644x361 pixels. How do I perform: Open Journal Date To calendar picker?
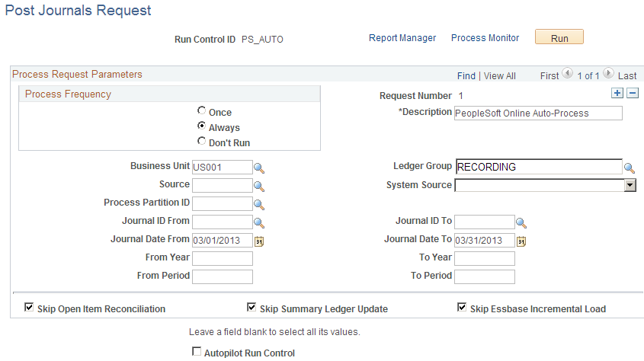pyautogui.click(x=521, y=241)
